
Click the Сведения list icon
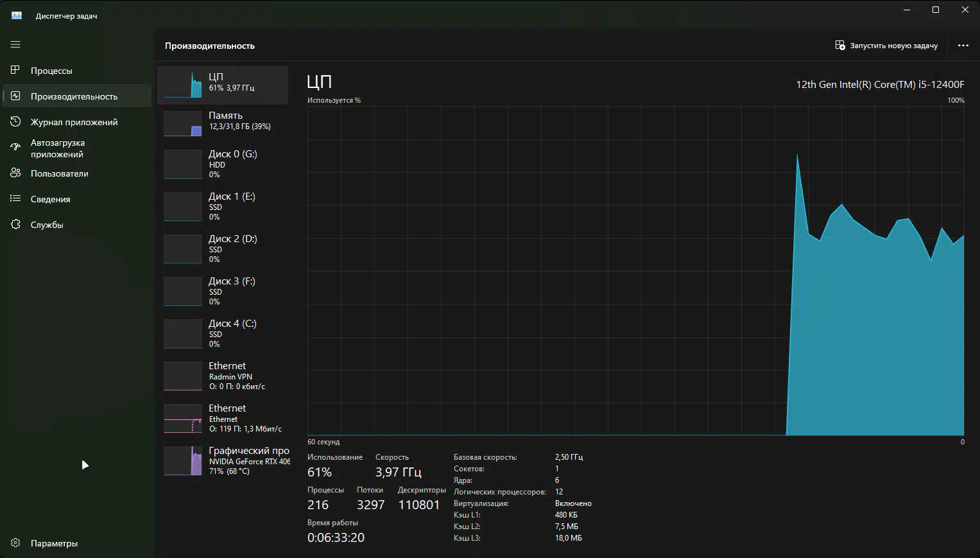tap(15, 198)
